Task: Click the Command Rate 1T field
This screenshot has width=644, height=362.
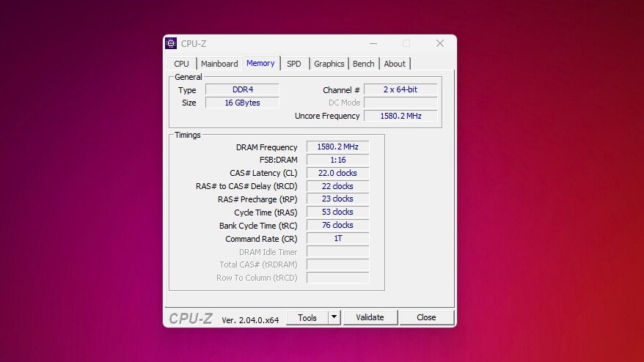Action: point(337,238)
